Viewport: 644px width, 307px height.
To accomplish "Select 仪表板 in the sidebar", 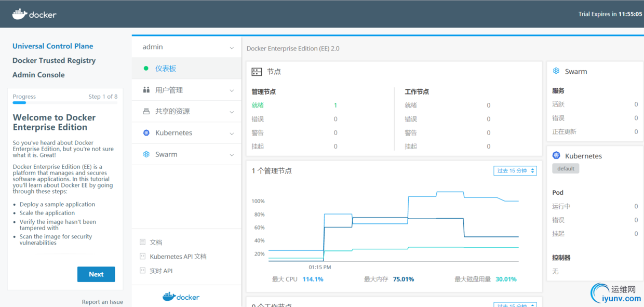I will pos(186,69).
